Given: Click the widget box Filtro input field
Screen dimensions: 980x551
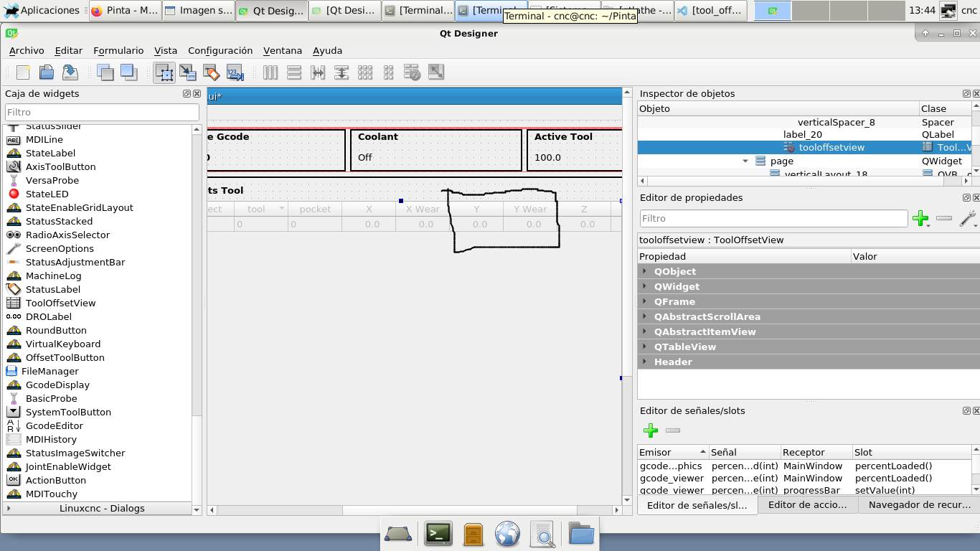Looking at the screenshot, I should tap(102, 112).
